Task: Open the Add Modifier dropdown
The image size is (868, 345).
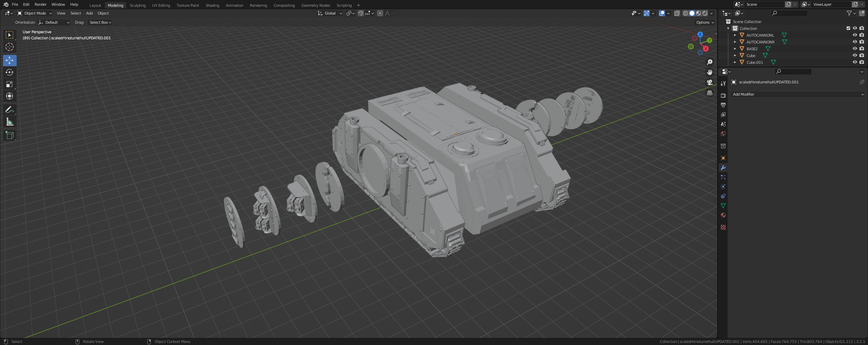Action: [797, 94]
